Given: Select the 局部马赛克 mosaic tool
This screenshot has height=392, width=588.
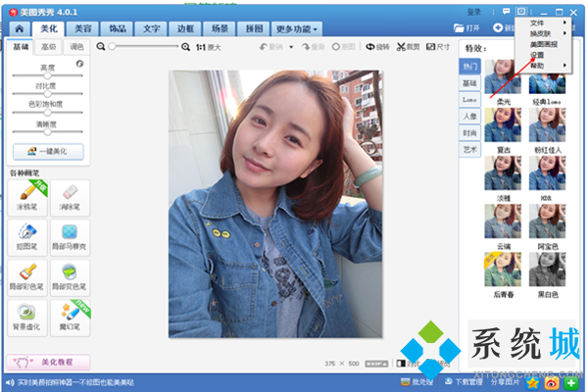Looking at the screenshot, I should pyautogui.click(x=71, y=237).
